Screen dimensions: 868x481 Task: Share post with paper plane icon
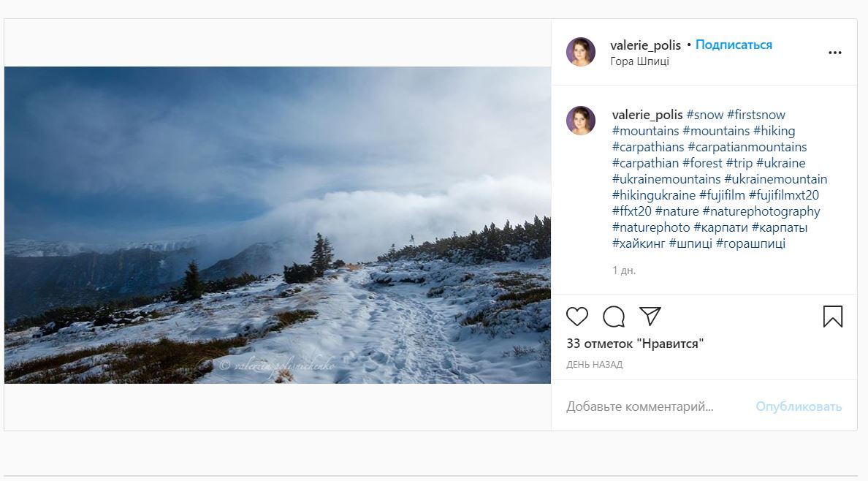(x=650, y=316)
